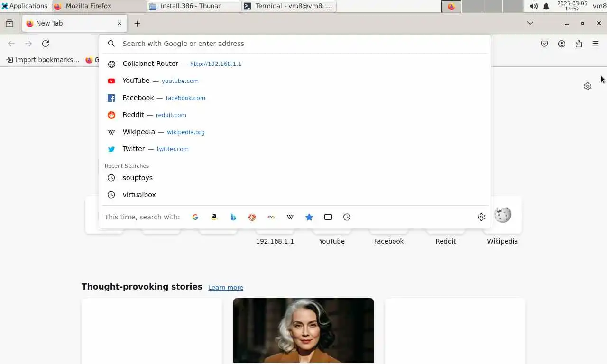The height and width of the screenshot is (364, 607).
Task: Open new tab page customize gear
Action: [x=588, y=86]
